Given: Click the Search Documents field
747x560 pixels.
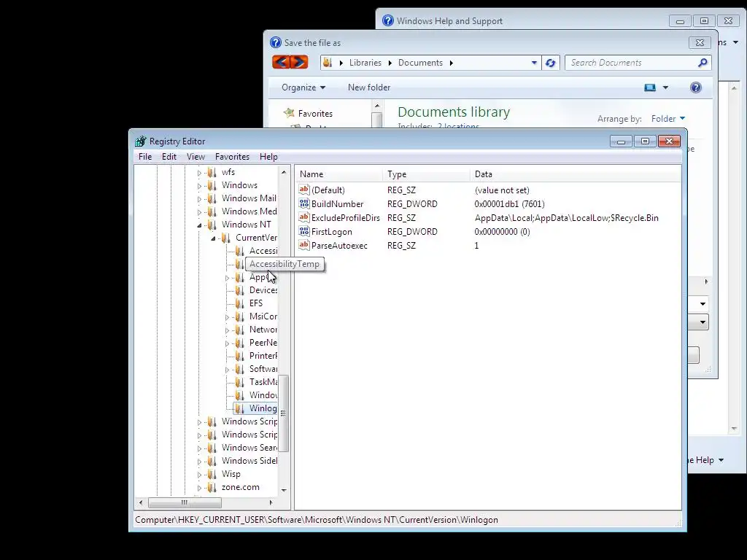Looking at the screenshot, I should [x=631, y=63].
